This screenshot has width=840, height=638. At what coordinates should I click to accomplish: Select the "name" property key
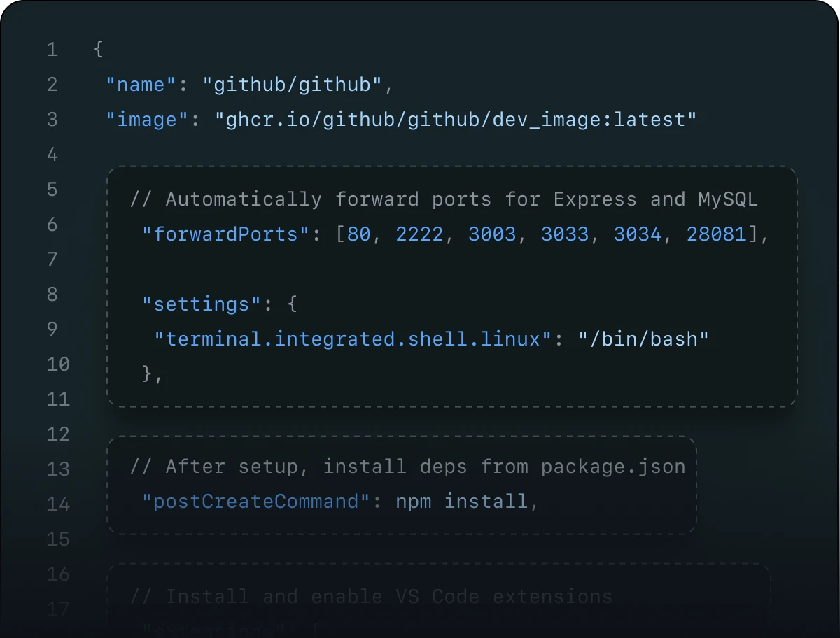tap(140, 84)
